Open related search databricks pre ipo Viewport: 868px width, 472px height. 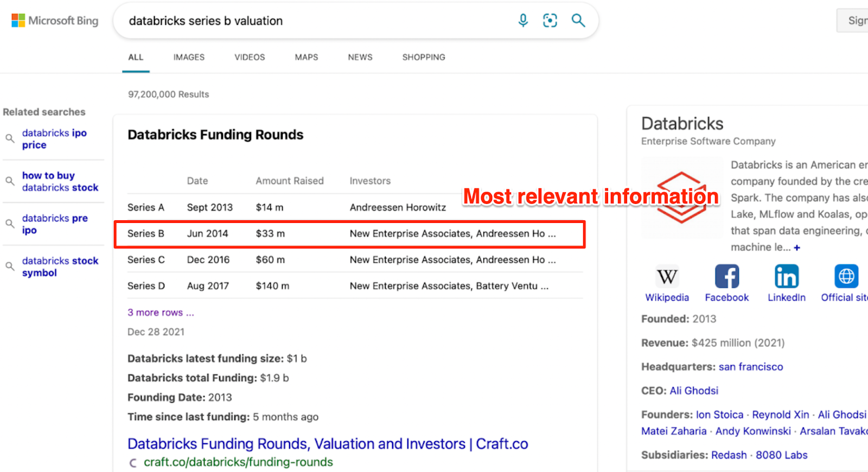point(55,224)
